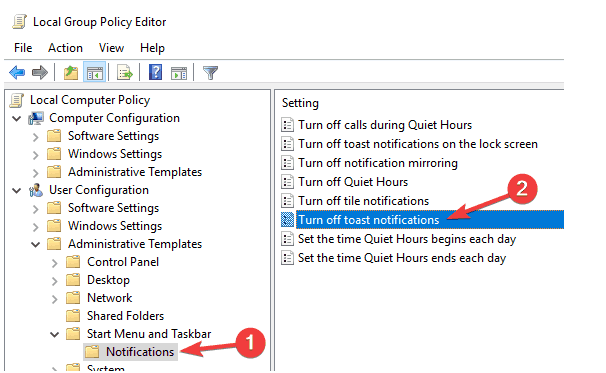Select the Shared Folders tree item
606x373 pixels.
[x=125, y=316]
